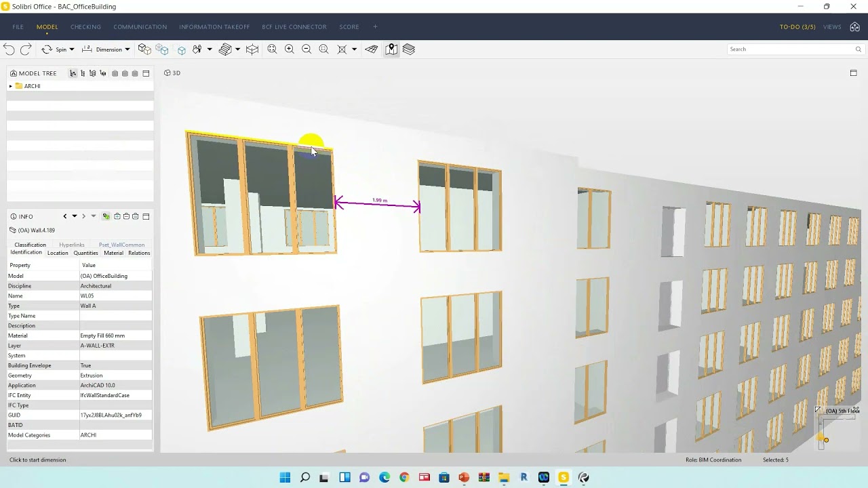This screenshot has width=868, height=488.
Task: Undo the last action in the toolbar
Action: (9, 49)
